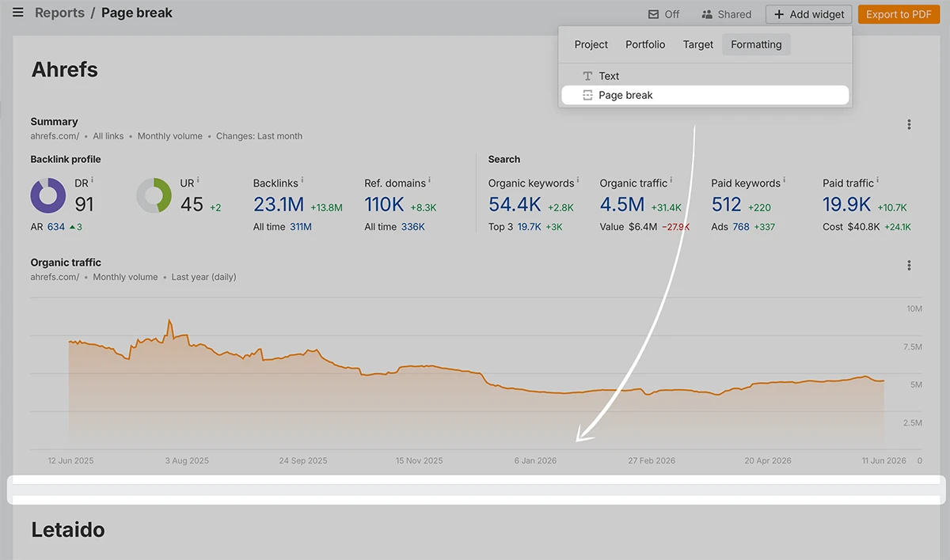Viewport: 950px width, 560px height.
Task: Toggle email scheduling set to Off
Action: 663,14
